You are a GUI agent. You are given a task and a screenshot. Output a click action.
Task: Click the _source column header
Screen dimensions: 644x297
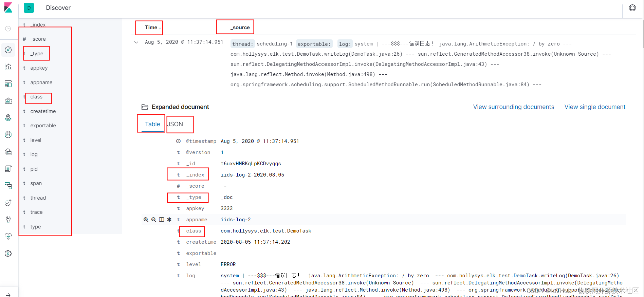click(x=240, y=27)
